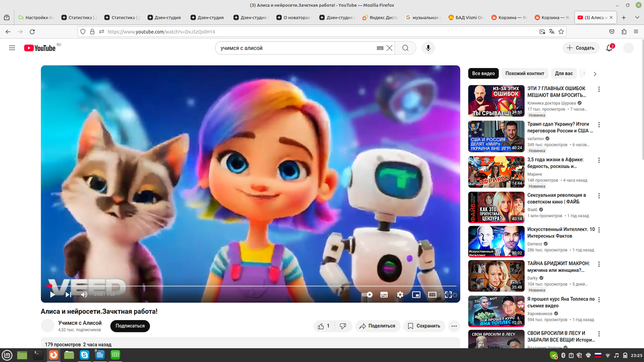Toggle subtitles in the player
Screen dimensions: 644x362
384,294
